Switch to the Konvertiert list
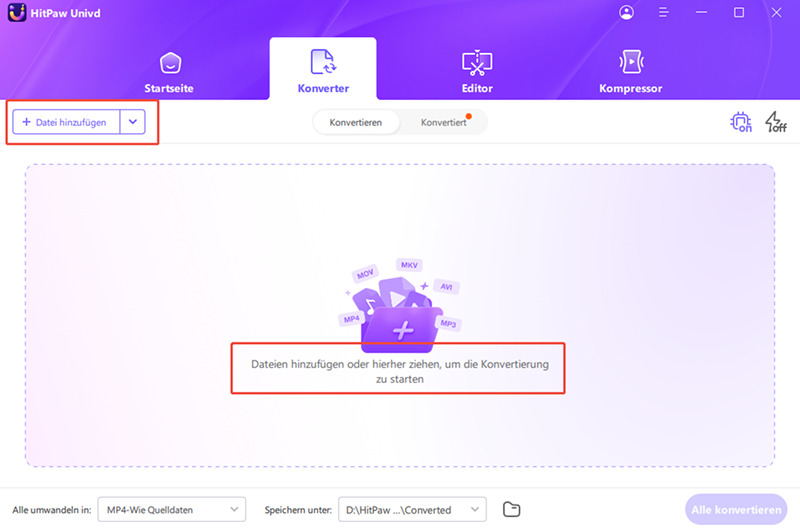This screenshot has width=800, height=531. [443, 122]
